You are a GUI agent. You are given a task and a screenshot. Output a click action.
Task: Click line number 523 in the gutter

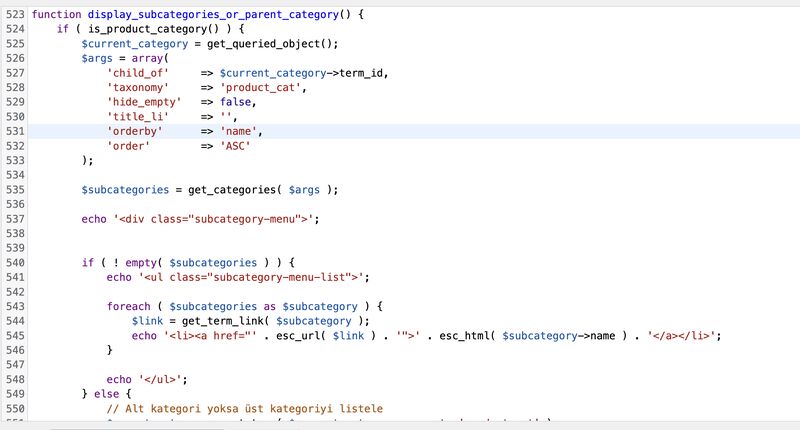coord(14,16)
